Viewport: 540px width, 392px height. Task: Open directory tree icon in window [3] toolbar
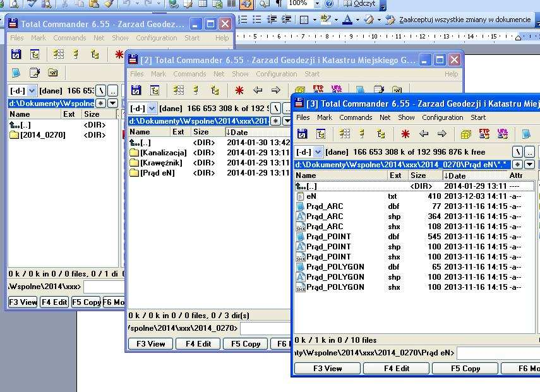pos(321,134)
